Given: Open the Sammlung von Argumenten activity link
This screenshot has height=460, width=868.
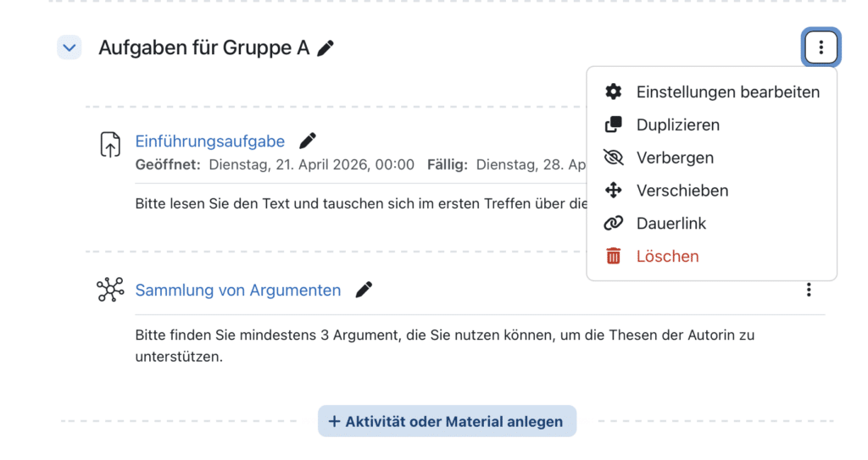Looking at the screenshot, I should pyautogui.click(x=238, y=291).
